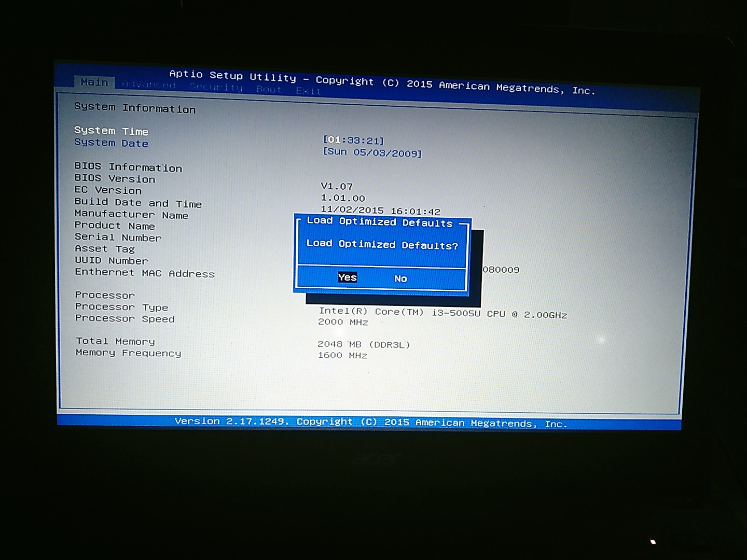747x560 pixels.
Task: Click the UUID Number label
Action: tap(112, 260)
